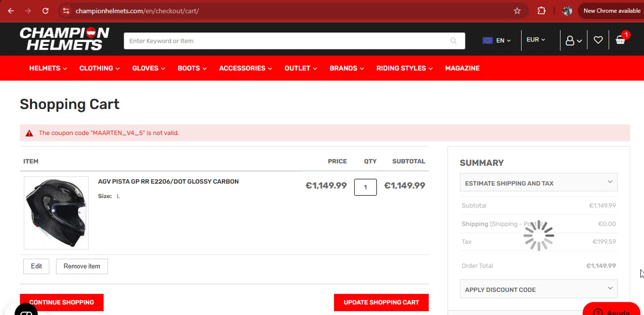The height and width of the screenshot is (315, 644).
Task: Open the BOOTS menu
Action: pyautogui.click(x=192, y=68)
